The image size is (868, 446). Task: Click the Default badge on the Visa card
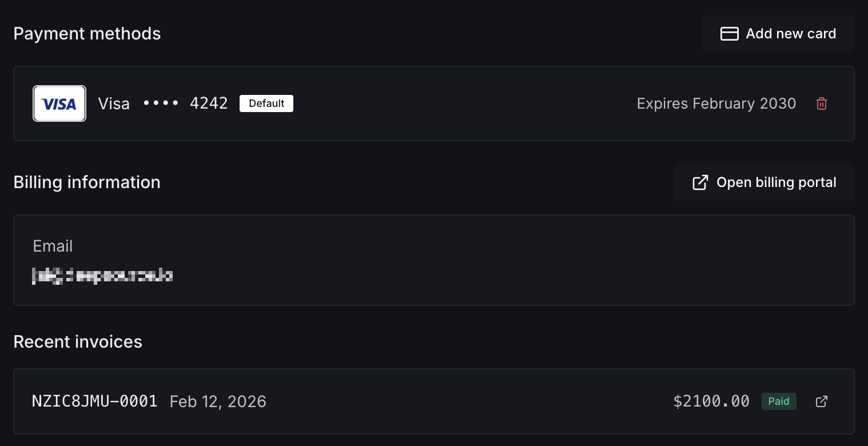(266, 103)
